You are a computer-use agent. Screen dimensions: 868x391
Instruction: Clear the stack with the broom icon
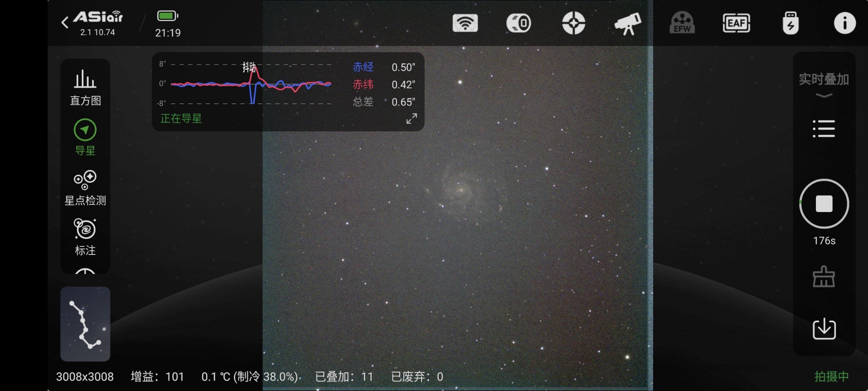[823, 276]
